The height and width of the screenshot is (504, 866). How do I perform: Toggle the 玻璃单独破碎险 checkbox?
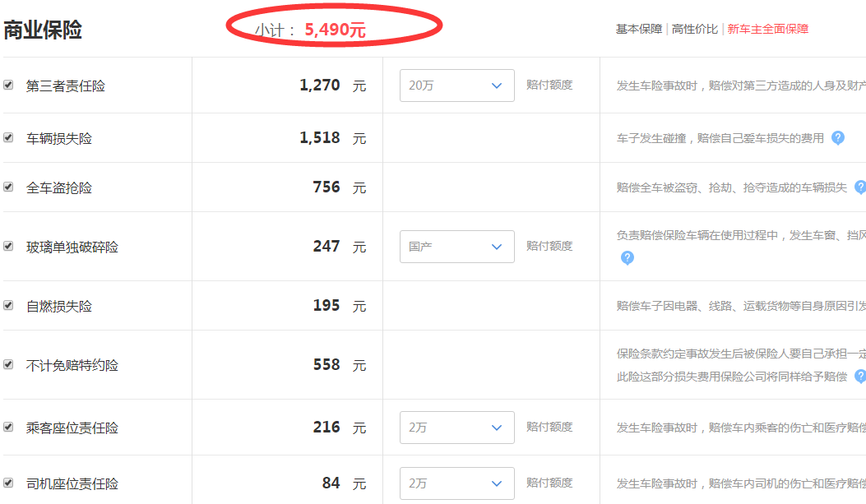pyautogui.click(x=8, y=246)
